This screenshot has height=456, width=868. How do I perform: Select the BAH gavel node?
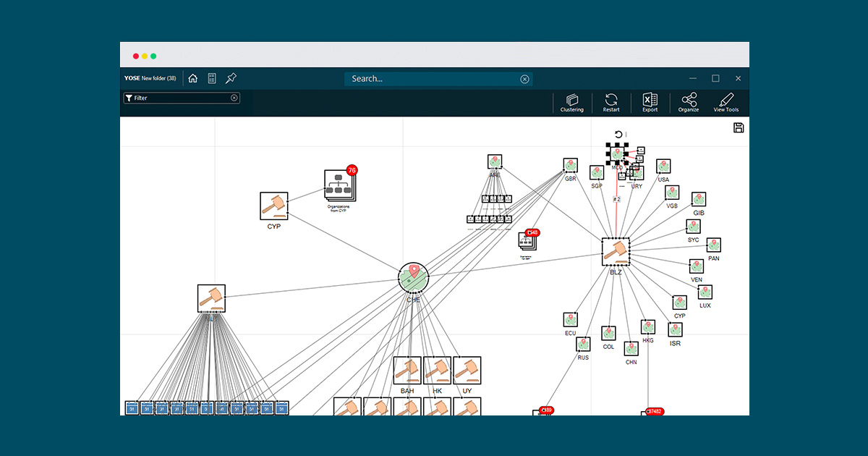coord(407,371)
